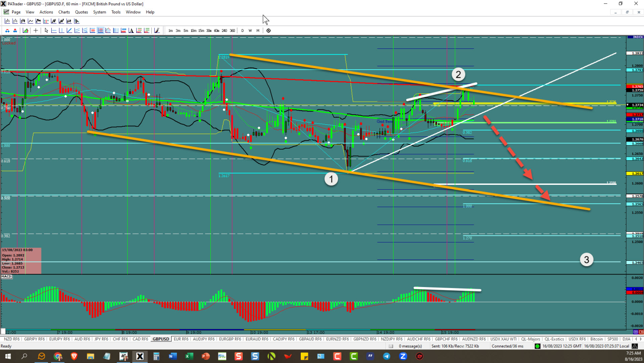Switch to the NZD RF6 tab
The width and height of the screenshot is (644, 363).
pos(11,339)
